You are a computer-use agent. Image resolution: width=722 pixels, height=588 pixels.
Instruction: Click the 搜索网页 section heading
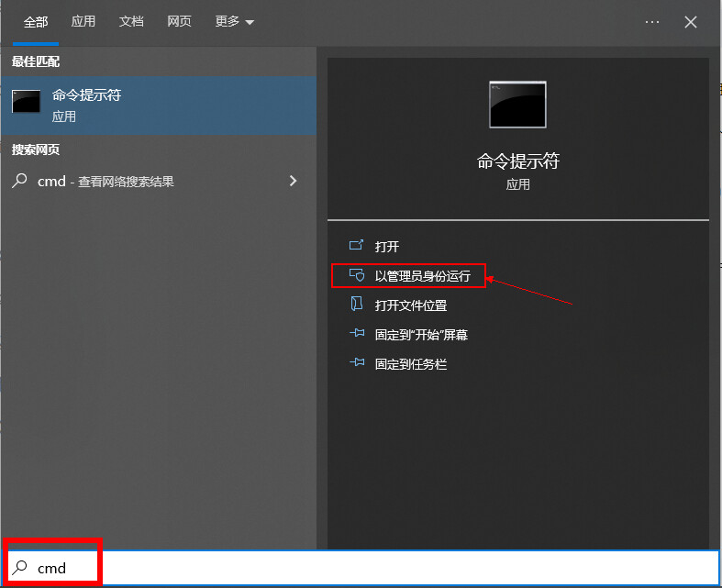pyautogui.click(x=36, y=150)
